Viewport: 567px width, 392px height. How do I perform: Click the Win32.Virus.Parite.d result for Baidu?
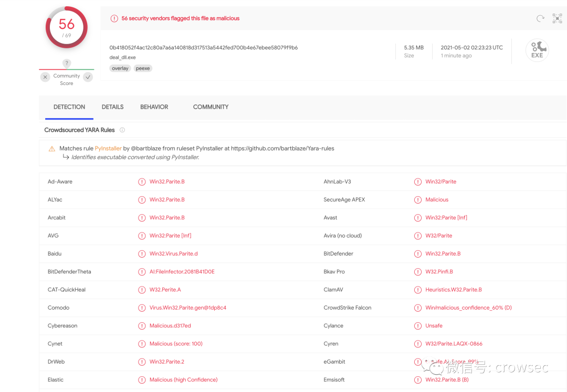(174, 253)
